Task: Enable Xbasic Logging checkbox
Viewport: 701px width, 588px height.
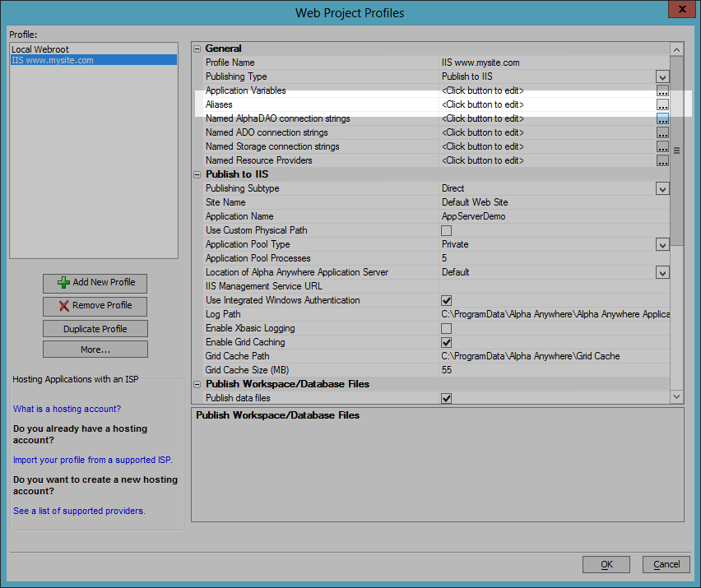Action: click(446, 328)
